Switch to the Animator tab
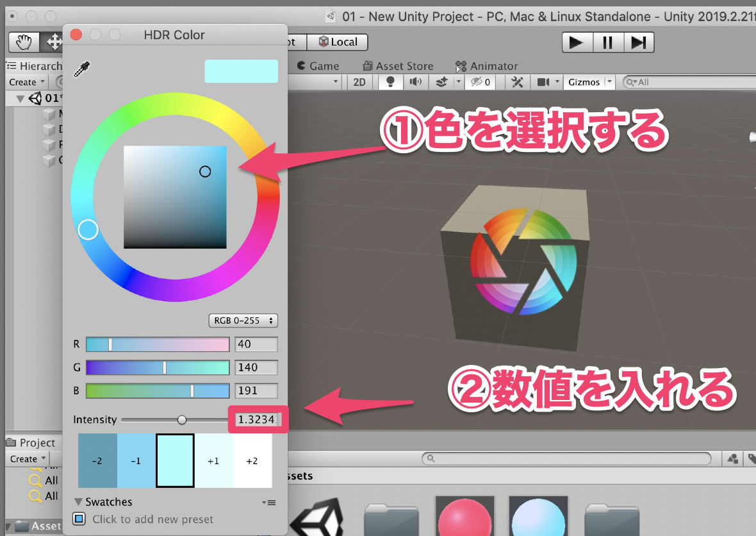Image resolution: width=756 pixels, height=536 pixels. [487, 66]
